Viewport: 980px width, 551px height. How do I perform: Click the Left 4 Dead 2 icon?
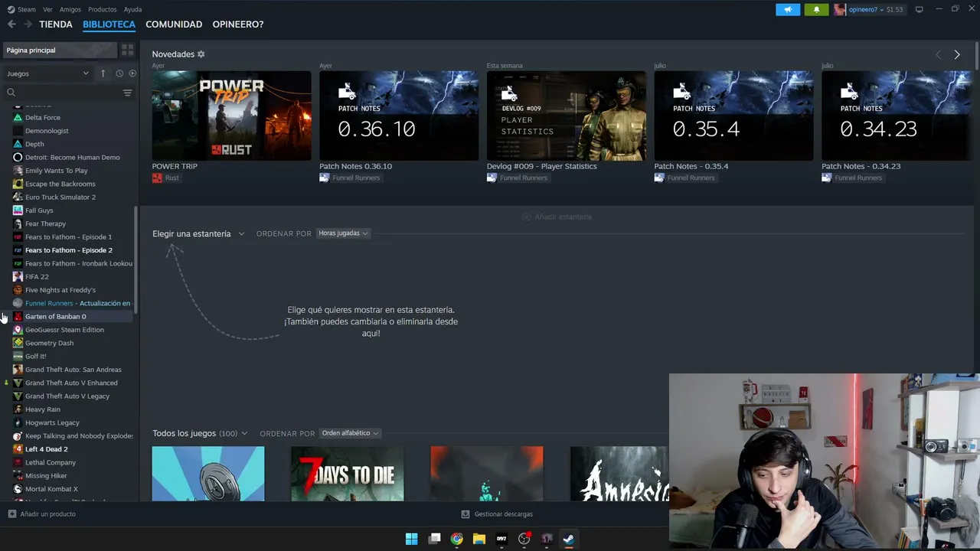click(18, 449)
